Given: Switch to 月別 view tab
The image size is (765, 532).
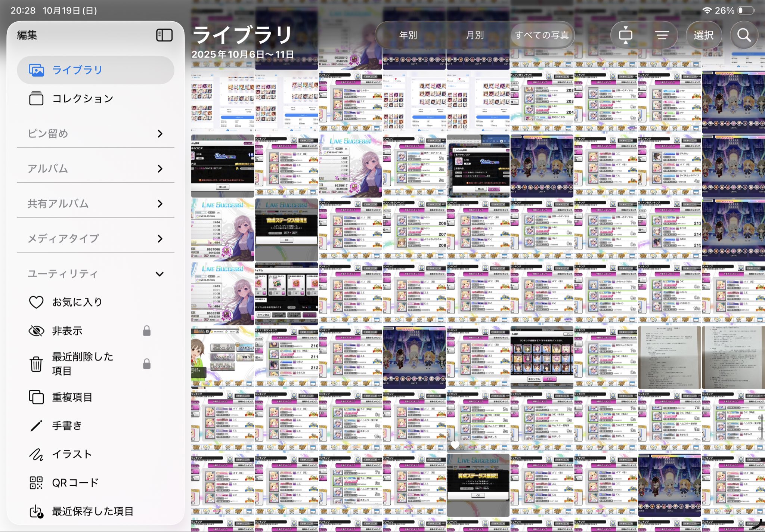Looking at the screenshot, I should tap(475, 35).
